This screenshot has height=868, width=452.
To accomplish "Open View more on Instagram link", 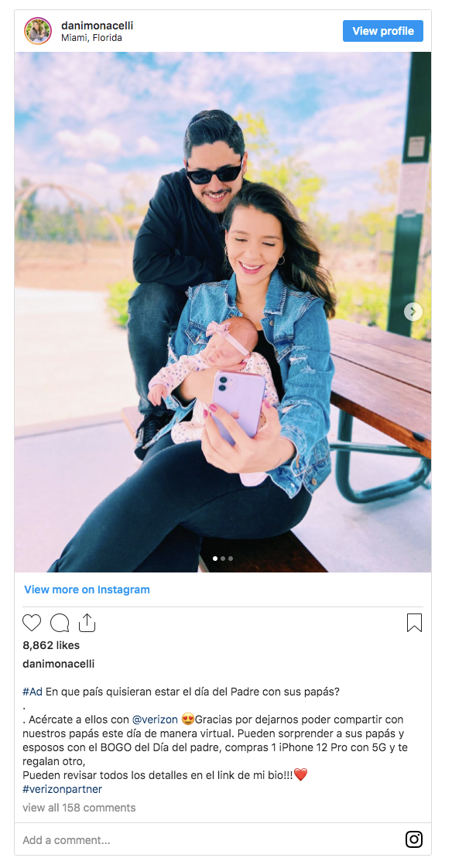I will (x=87, y=589).
